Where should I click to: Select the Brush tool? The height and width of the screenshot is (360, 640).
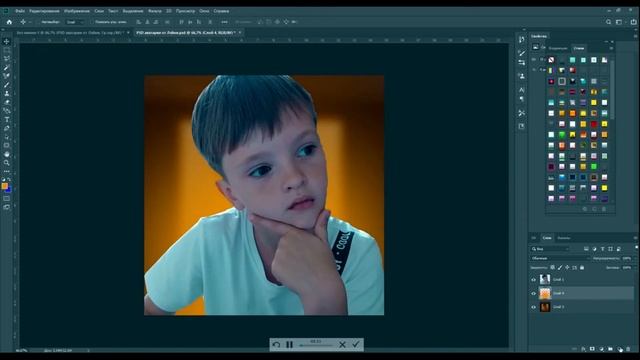pos(7,85)
